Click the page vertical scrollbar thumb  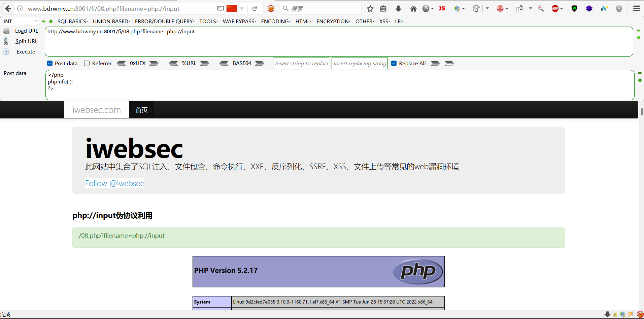click(x=642, y=112)
